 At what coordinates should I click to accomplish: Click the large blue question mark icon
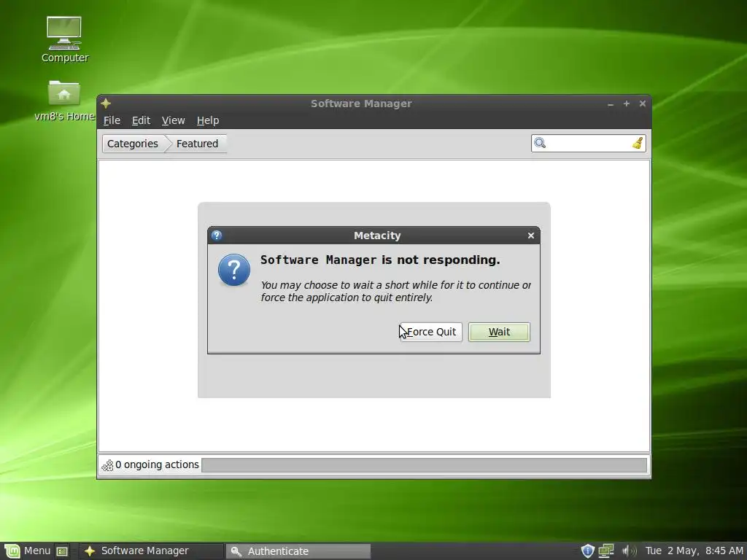[234, 270]
